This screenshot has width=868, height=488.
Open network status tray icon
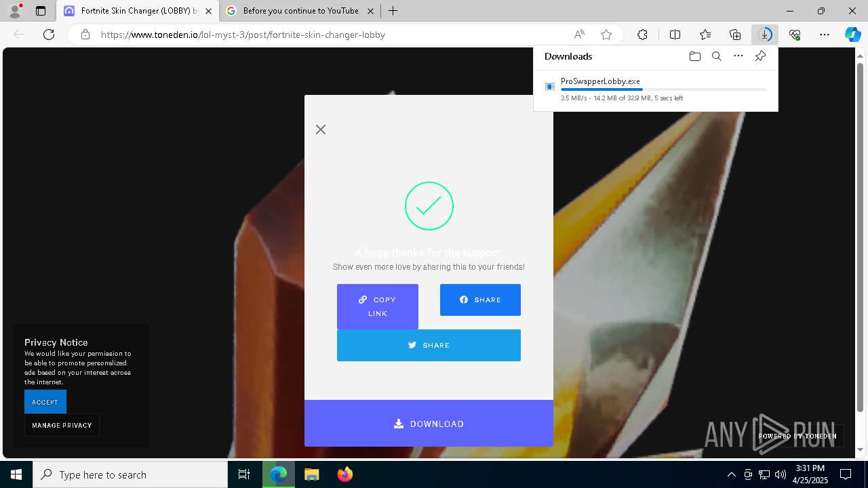(764, 474)
